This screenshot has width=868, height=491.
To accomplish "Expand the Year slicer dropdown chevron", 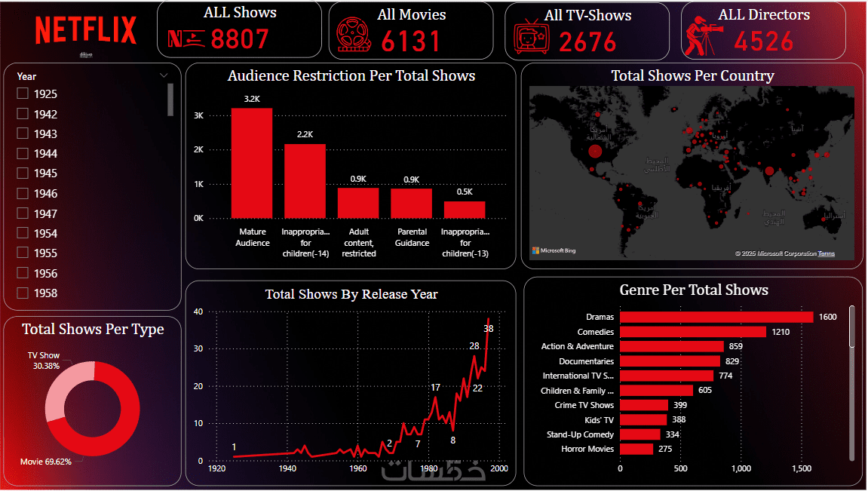I will pyautogui.click(x=164, y=75).
